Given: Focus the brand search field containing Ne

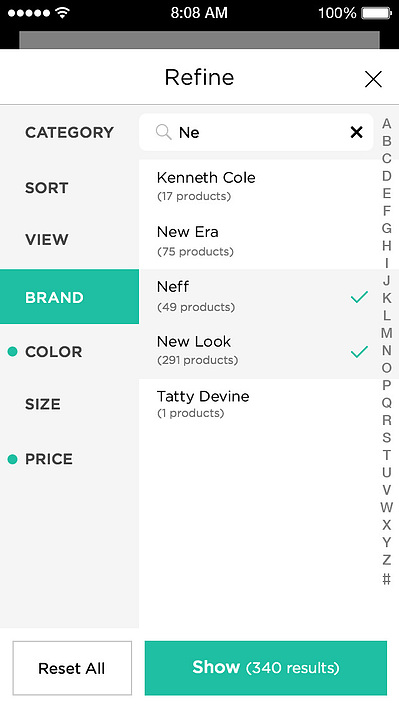Looking at the screenshot, I should pyautogui.click(x=256, y=132).
